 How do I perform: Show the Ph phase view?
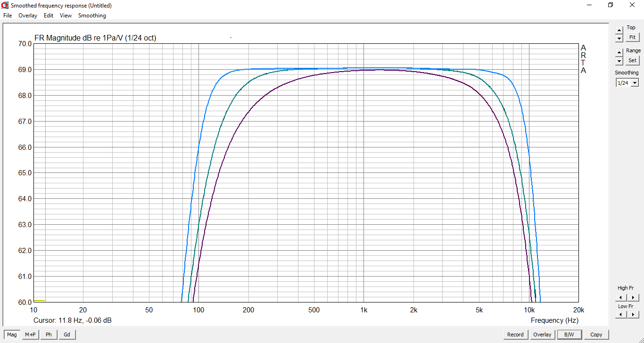(x=49, y=335)
